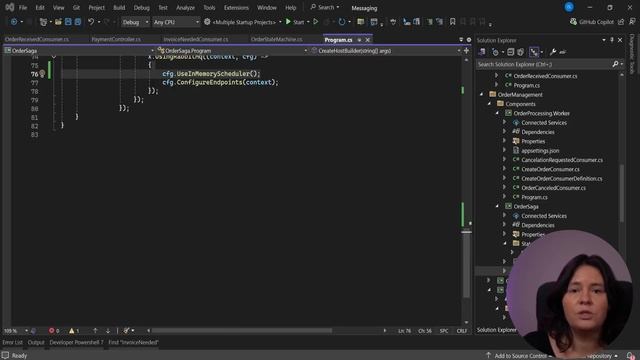Click the split editor plus icon
Image resolution: width=640 pixels, height=360 pixels.
tap(466, 51)
